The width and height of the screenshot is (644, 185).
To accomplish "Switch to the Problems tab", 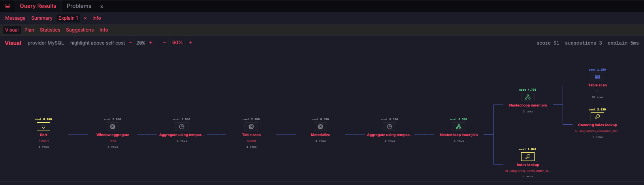I will pyautogui.click(x=79, y=6).
